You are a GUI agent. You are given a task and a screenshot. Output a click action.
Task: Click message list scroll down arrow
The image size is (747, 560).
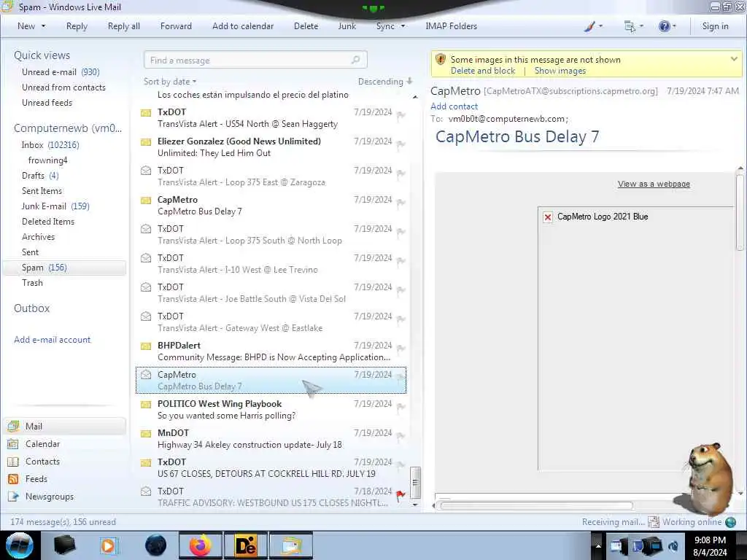point(415,505)
